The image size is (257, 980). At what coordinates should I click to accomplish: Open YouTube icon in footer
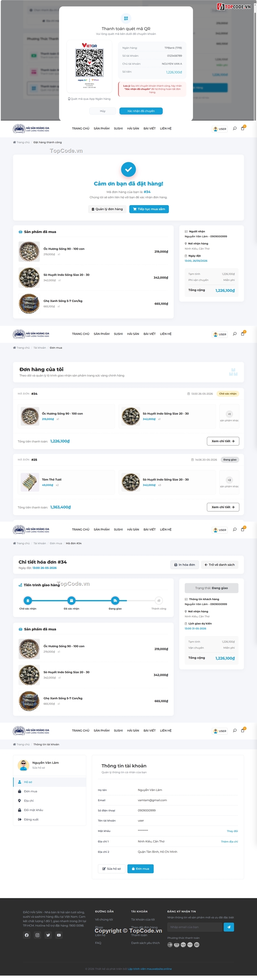pos(58,935)
